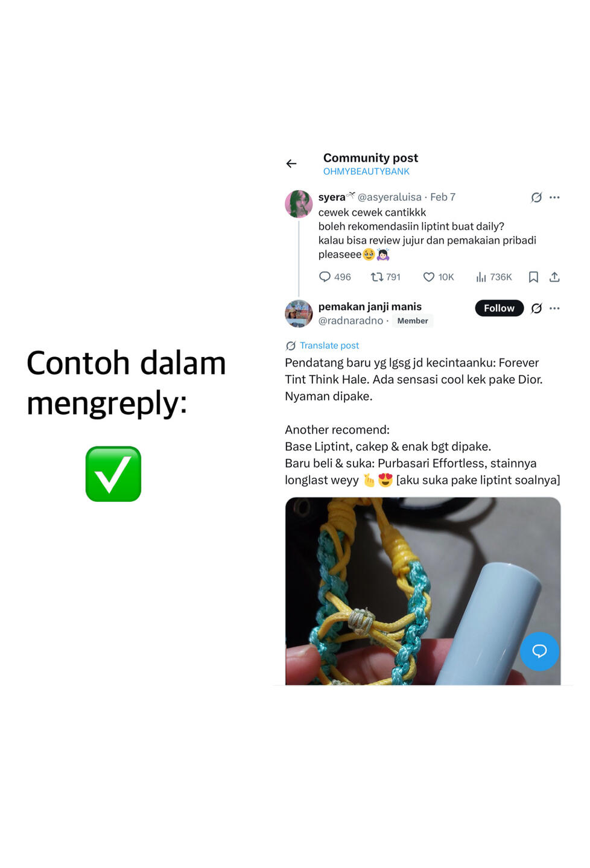This screenshot has width=590, height=868.
Task: Bookmark syera's liptint post
Action: pyautogui.click(x=533, y=277)
